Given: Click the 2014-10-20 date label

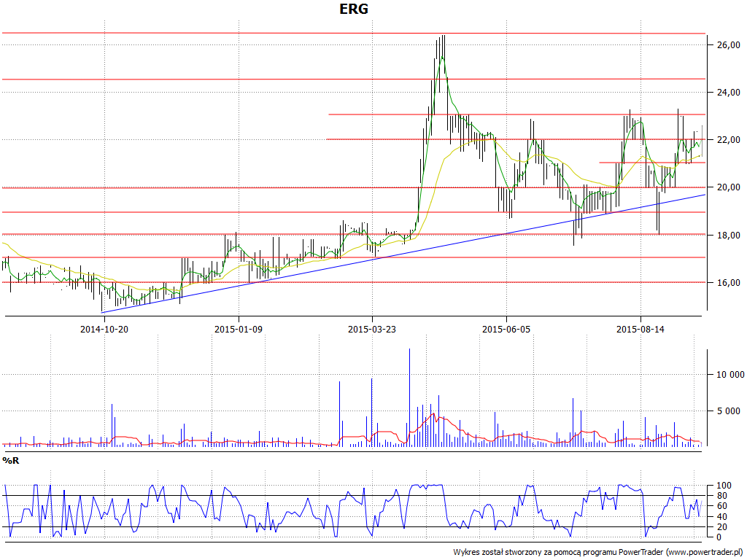Looking at the screenshot, I should pos(104,329).
